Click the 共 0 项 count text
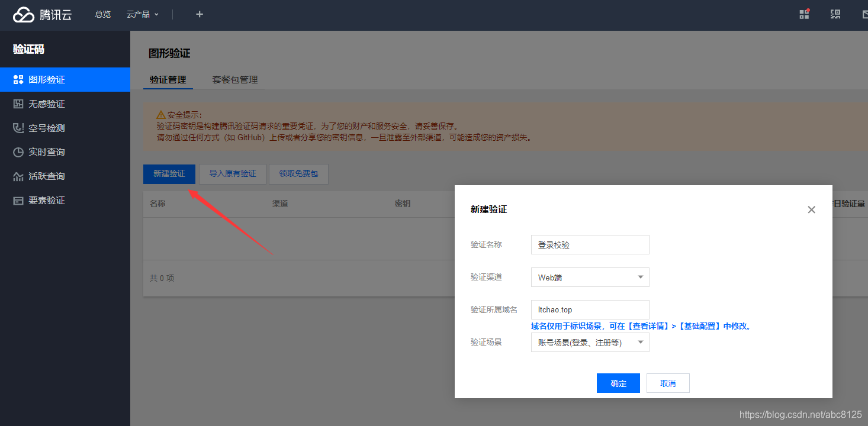 [162, 278]
